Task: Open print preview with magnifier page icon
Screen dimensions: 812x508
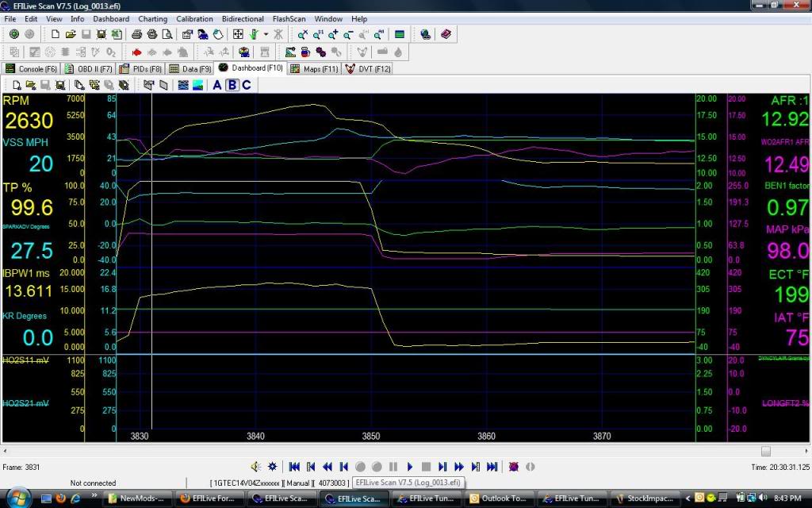Action: [167, 34]
